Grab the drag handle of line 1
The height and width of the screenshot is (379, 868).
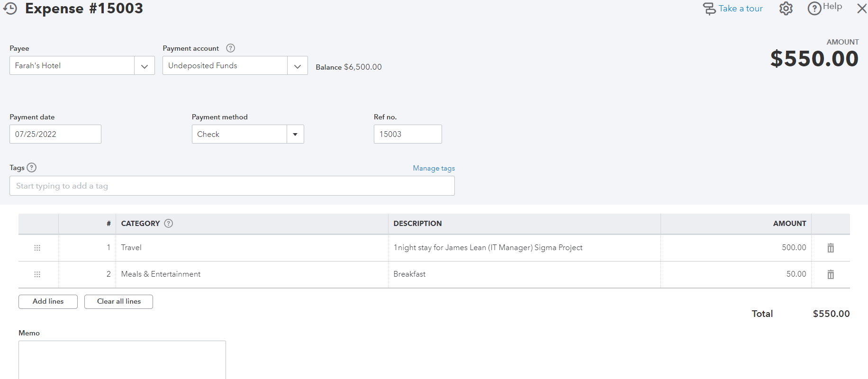click(37, 248)
